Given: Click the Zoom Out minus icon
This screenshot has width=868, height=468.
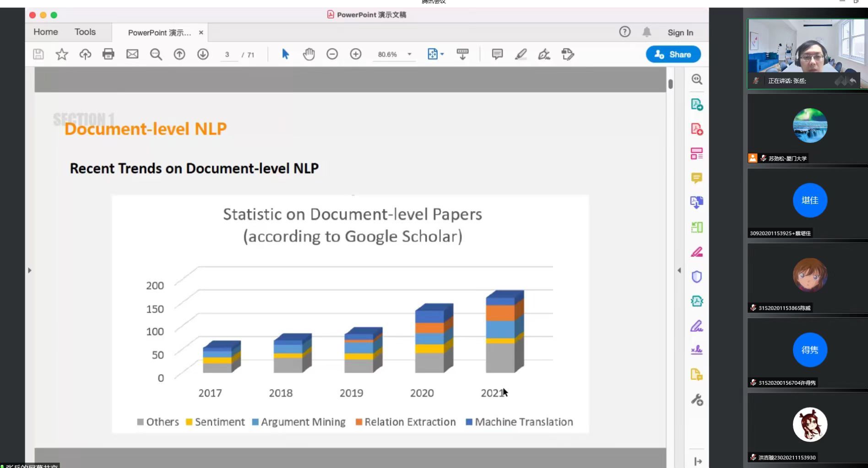Looking at the screenshot, I should tap(332, 54).
